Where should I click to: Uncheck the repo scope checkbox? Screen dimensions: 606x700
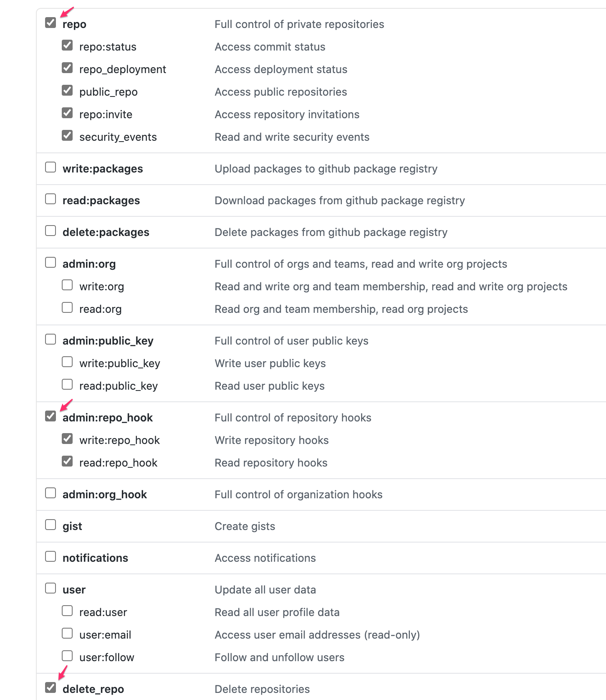[50, 23]
